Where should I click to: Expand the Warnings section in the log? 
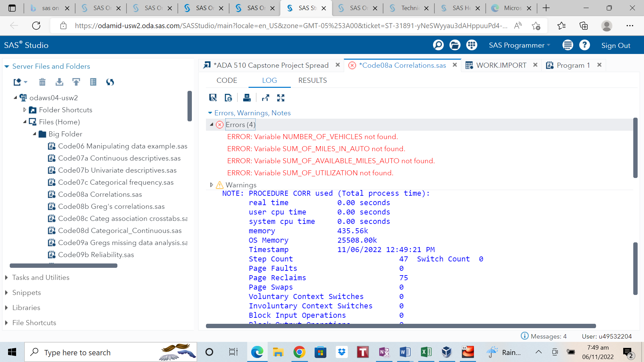coord(211,185)
